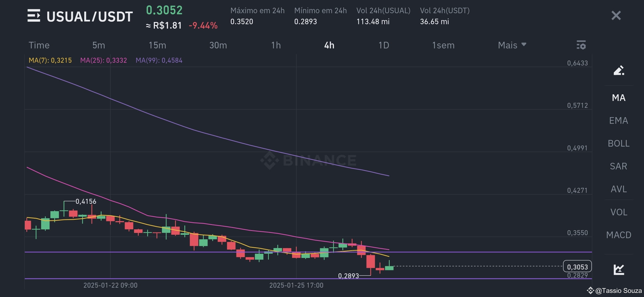Click the @Tassio Souza author handle
The image size is (644, 297).
[618, 291]
